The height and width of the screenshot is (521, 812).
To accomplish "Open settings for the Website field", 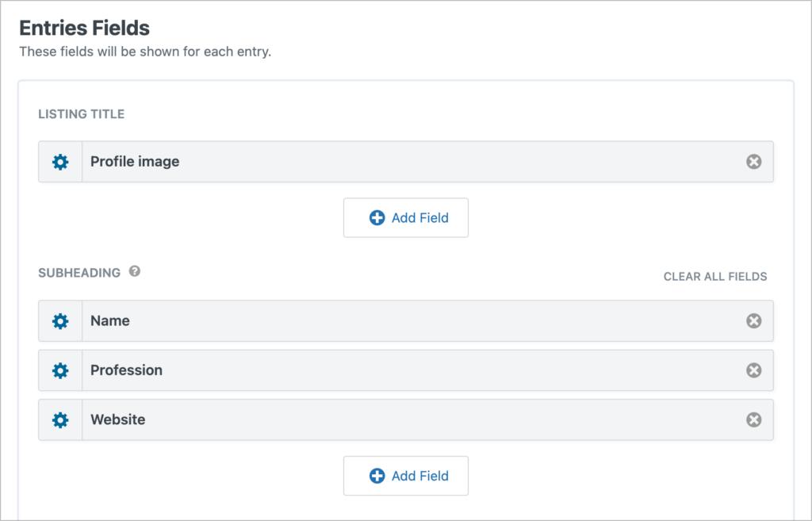I will point(60,419).
